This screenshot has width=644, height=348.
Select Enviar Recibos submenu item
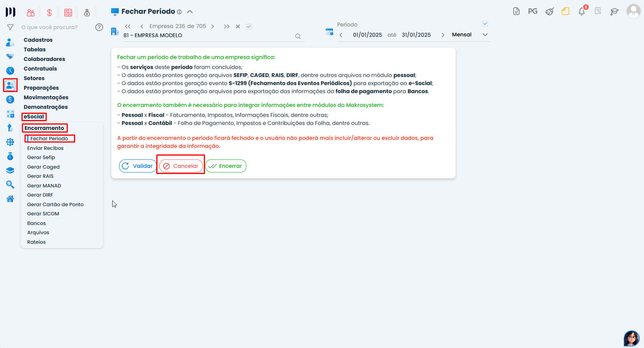pyautogui.click(x=46, y=148)
